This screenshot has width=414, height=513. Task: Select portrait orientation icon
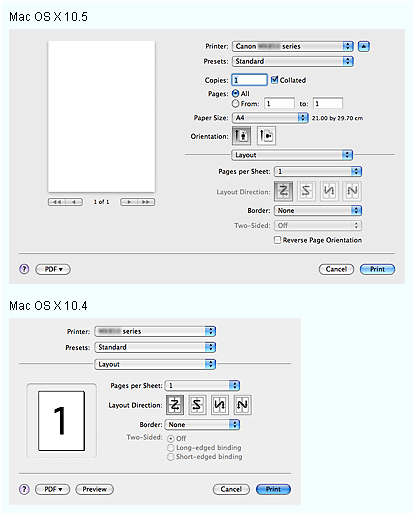click(241, 136)
